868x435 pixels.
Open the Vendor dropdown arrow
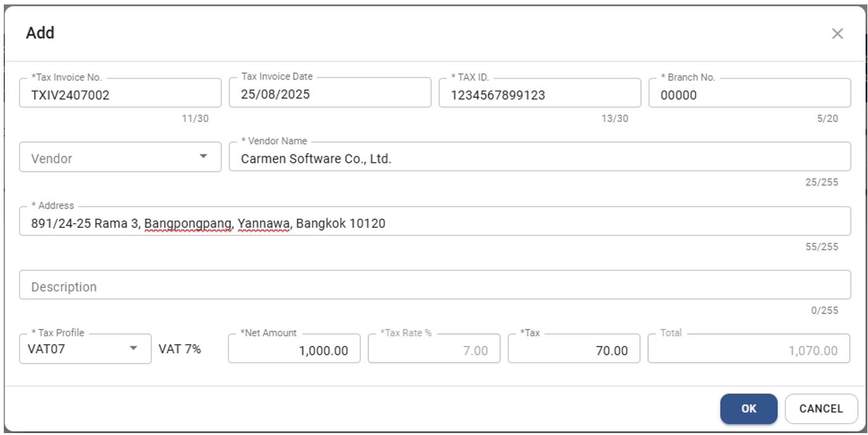tap(203, 157)
